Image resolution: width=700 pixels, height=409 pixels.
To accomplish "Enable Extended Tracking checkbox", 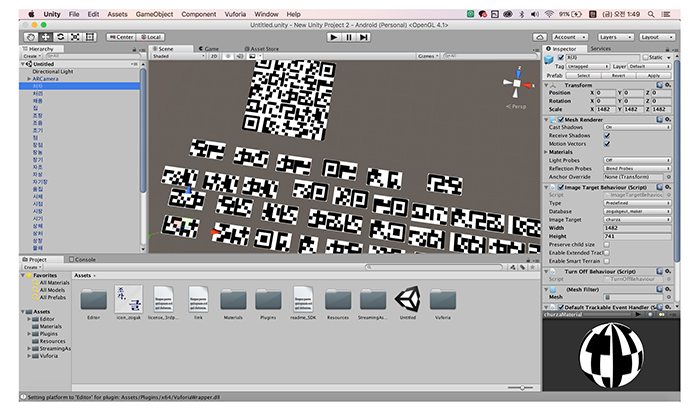I will tap(607, 253).
